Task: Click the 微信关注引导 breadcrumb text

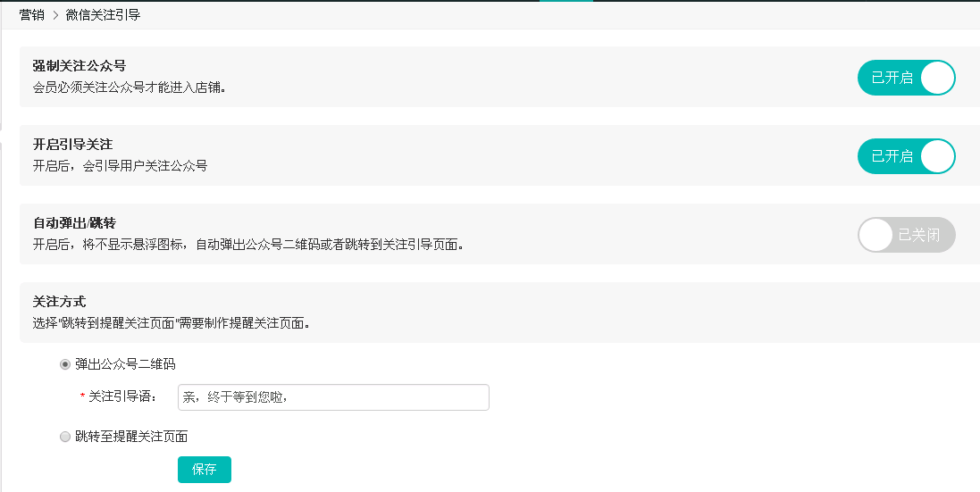Action: coord(103,15)
